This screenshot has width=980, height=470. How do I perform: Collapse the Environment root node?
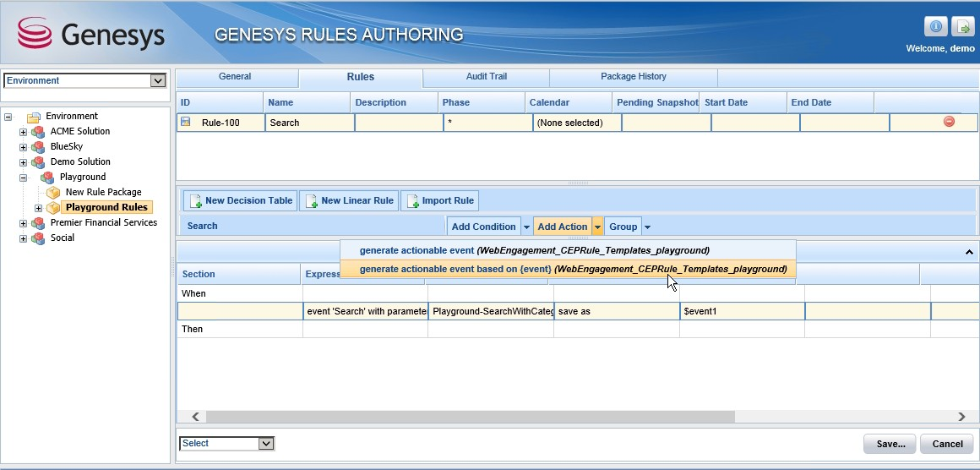[x=8, y=117]
